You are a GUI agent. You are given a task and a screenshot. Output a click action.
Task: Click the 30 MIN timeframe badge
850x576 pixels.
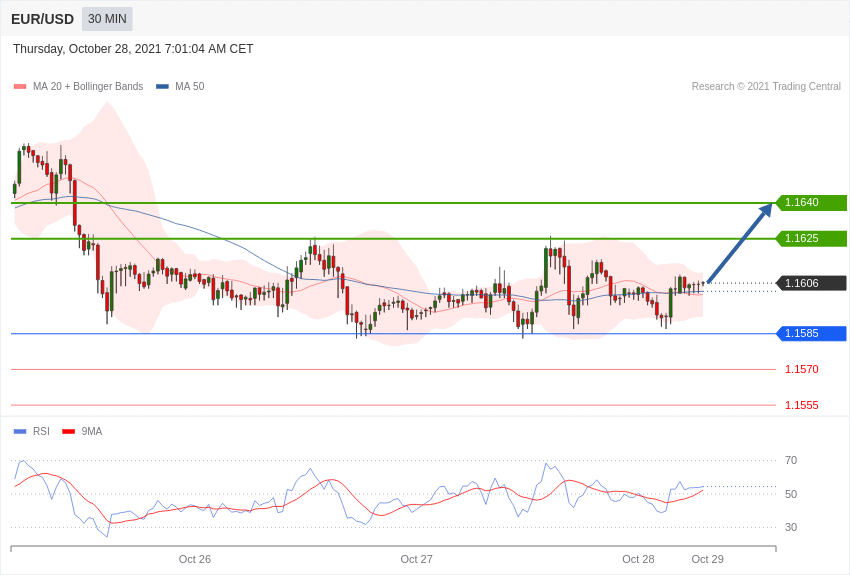click(107, 19)
